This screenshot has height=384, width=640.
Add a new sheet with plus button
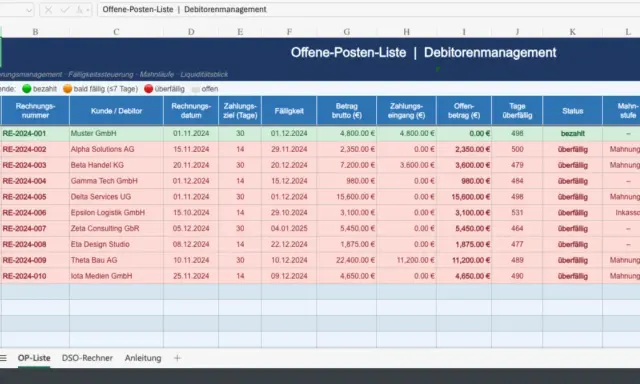(x=177, y=358)
